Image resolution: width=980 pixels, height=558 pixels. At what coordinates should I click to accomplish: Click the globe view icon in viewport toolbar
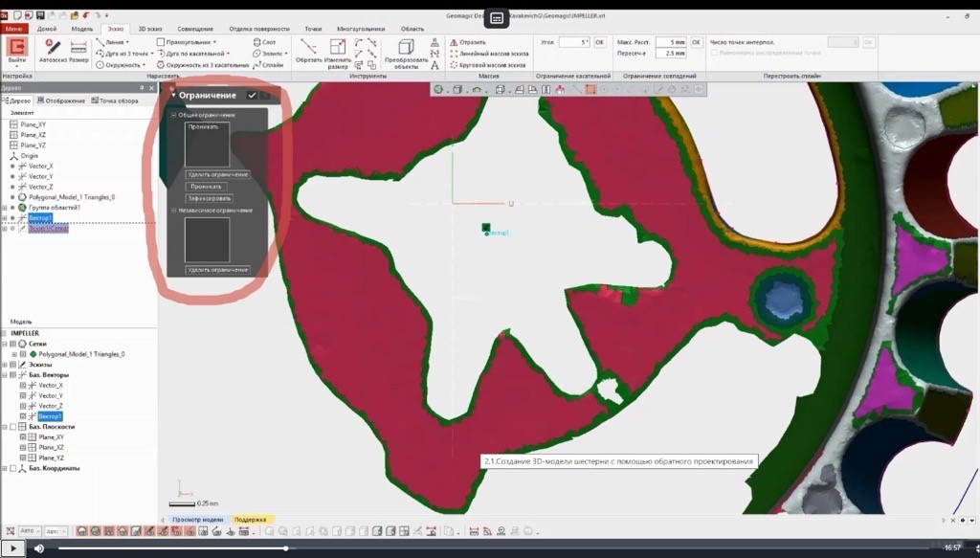click(438, 89)
